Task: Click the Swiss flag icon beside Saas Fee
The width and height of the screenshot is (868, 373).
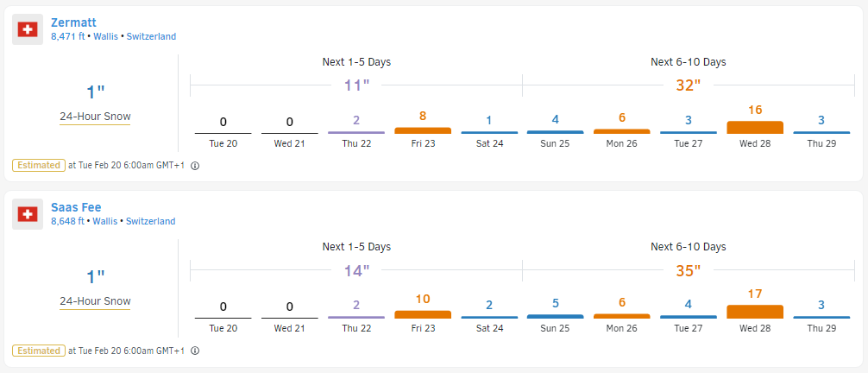Action: 28,214
